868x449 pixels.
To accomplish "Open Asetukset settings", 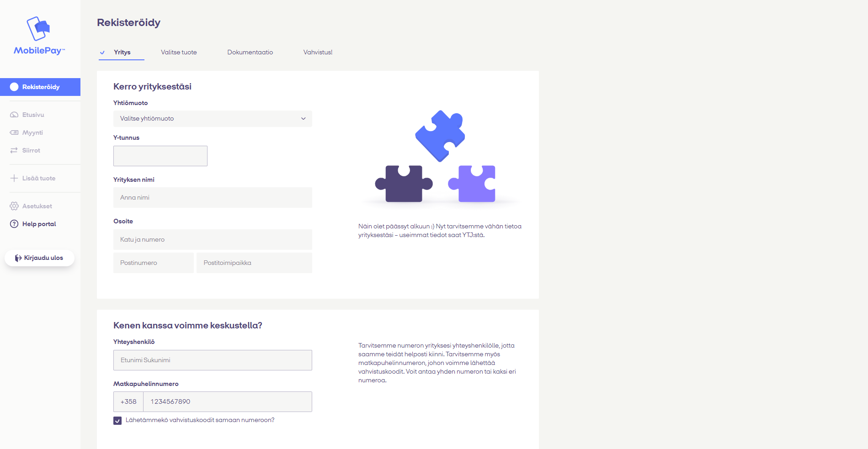I will (x=37, y=206).
